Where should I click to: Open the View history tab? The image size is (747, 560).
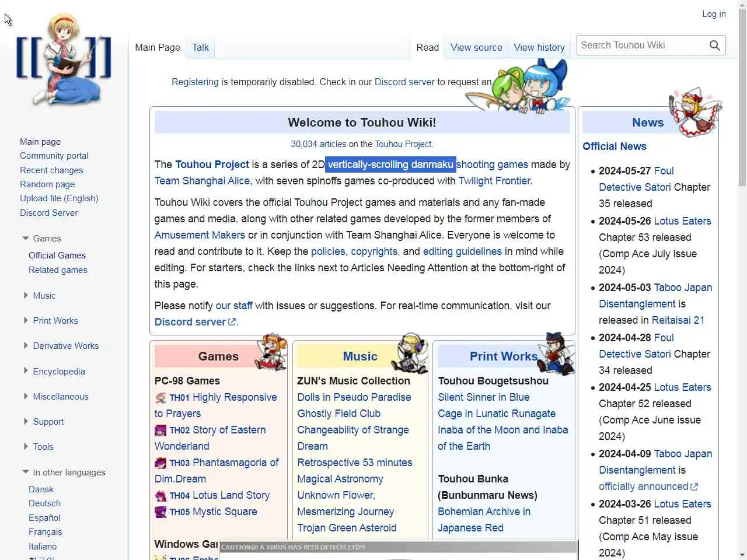(x=539, y=47)
